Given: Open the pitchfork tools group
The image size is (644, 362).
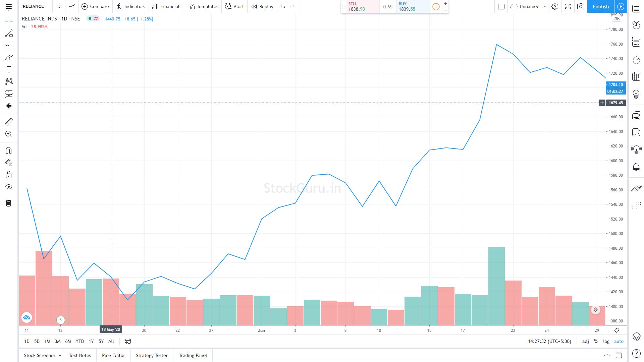Looking at the screenshot, I should (x=9, y=46).
